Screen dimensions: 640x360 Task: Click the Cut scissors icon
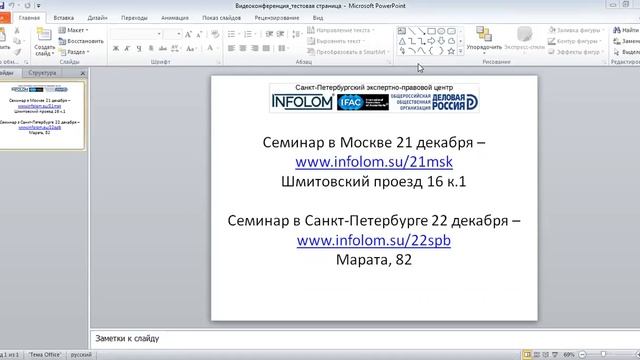coord(17,31)
